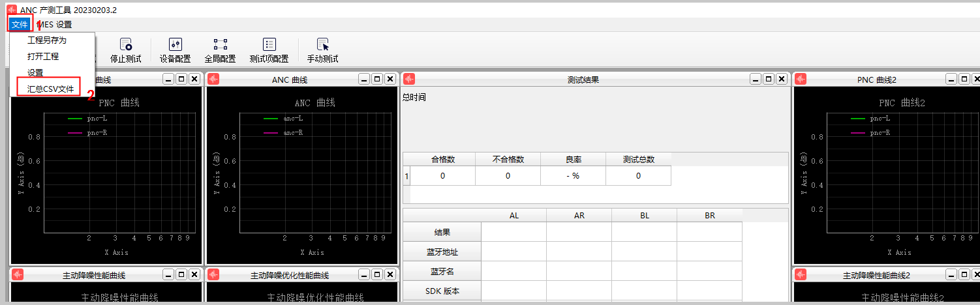Select the SDK 版本 row header

pos(442,291)
